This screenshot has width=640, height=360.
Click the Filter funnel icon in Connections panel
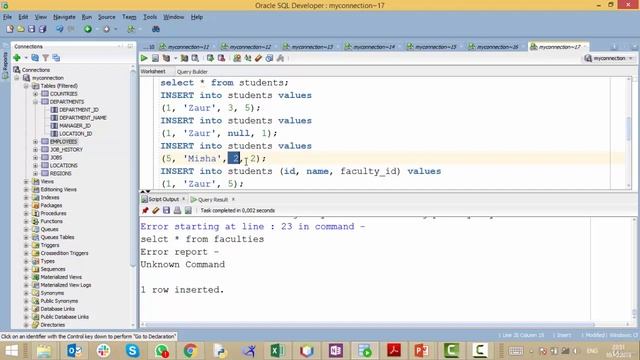click(46, 58)
